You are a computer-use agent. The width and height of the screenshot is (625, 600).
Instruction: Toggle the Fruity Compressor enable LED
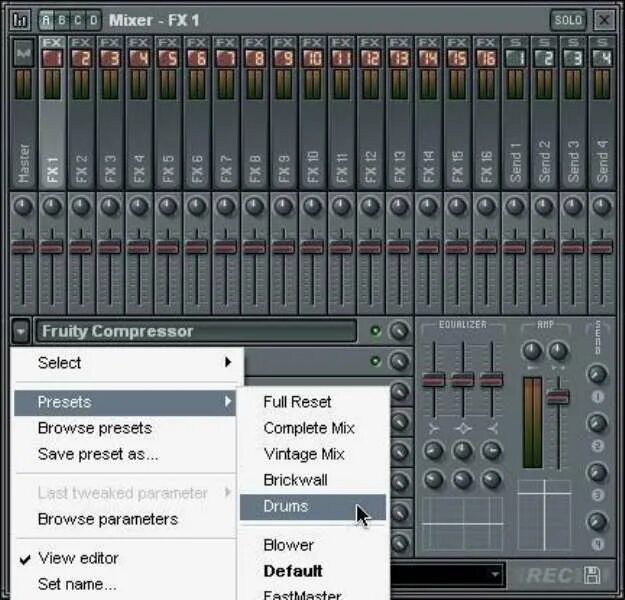click(x=375, y=330)
